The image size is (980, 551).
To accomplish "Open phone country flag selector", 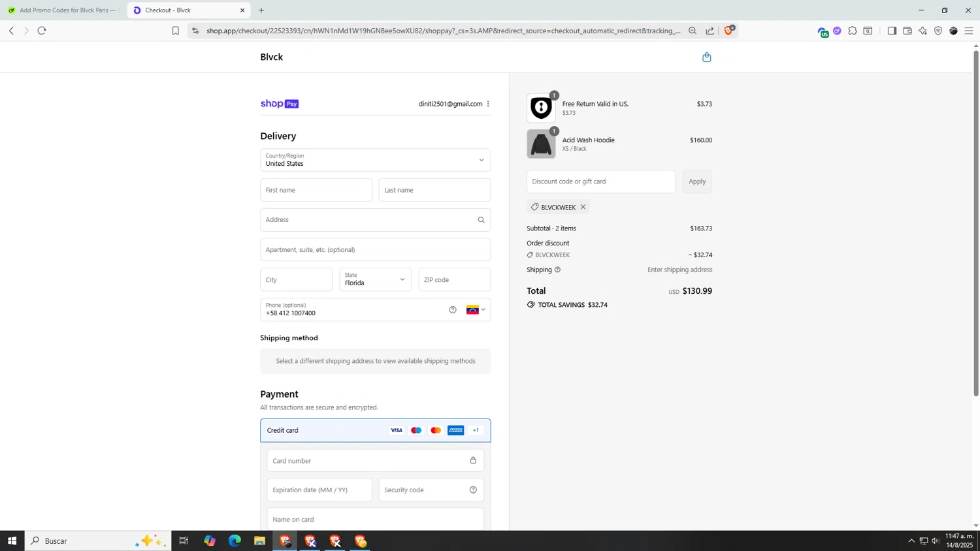I will pos(476,309).
